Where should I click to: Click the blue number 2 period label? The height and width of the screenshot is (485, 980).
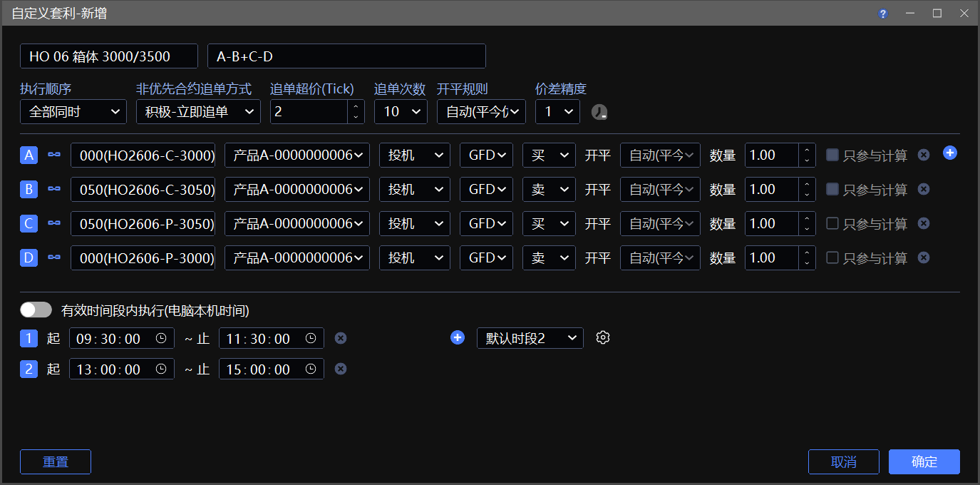[x=29, y=369]
